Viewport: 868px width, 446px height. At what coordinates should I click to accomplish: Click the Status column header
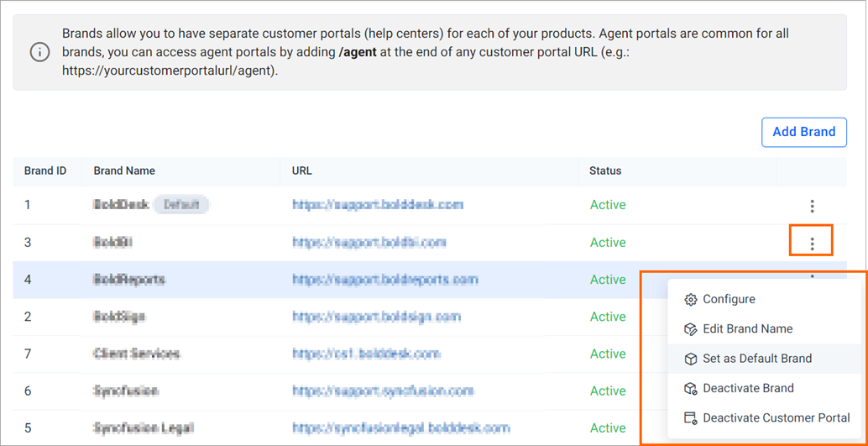point(605,171)
